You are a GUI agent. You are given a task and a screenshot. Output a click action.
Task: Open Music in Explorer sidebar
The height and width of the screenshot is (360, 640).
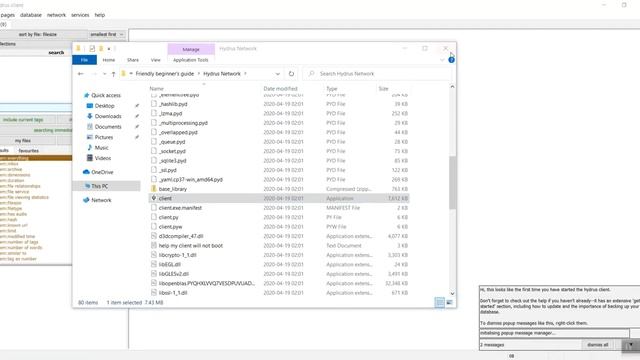(x=102, y=148)
